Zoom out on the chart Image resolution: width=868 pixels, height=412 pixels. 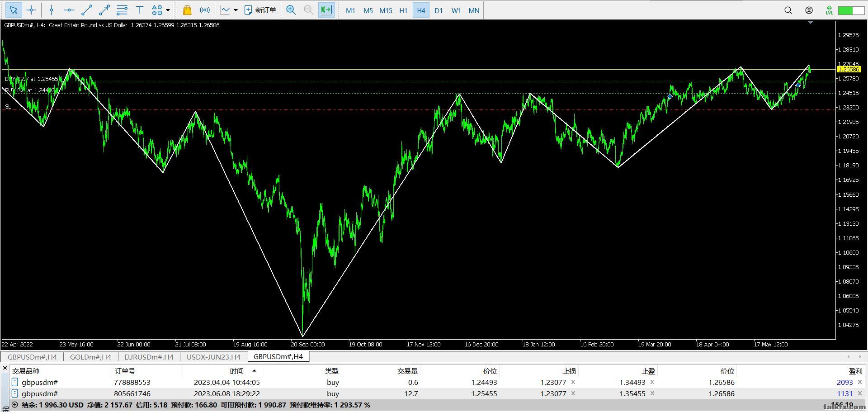pos(309,10)
